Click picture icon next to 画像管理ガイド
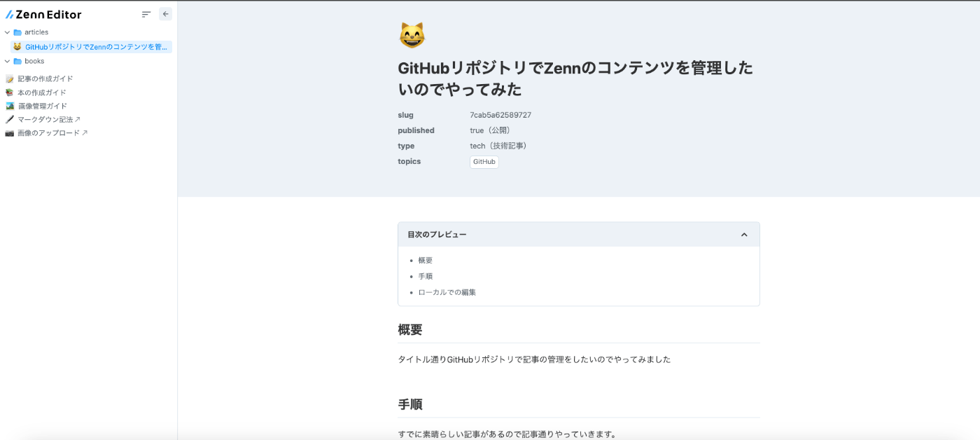This screenshot has height=440, width=980. pyautogui.click(x=10, y=106)
